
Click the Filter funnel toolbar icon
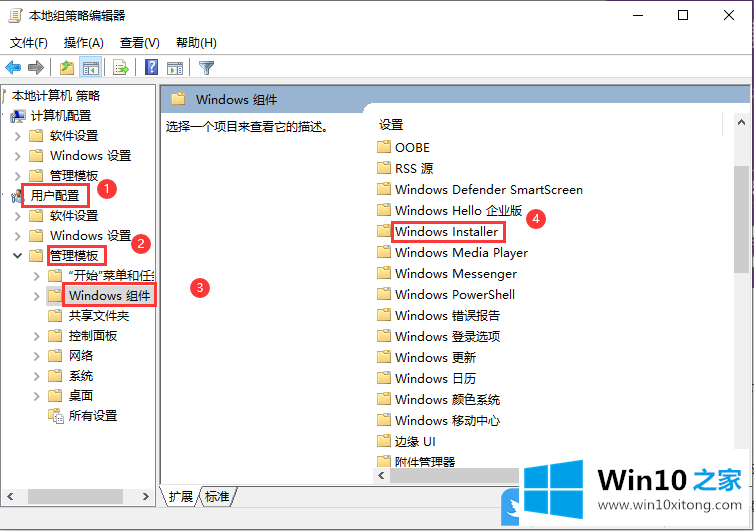206,68
